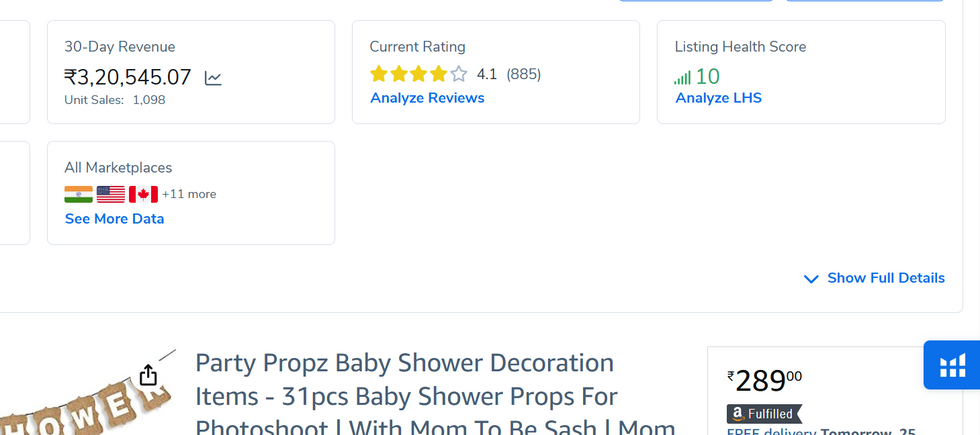The height and width of the screenshot is (435, 980).
Task: Open the Party Propz Baby Shower product title
Action: coord(404,362)
